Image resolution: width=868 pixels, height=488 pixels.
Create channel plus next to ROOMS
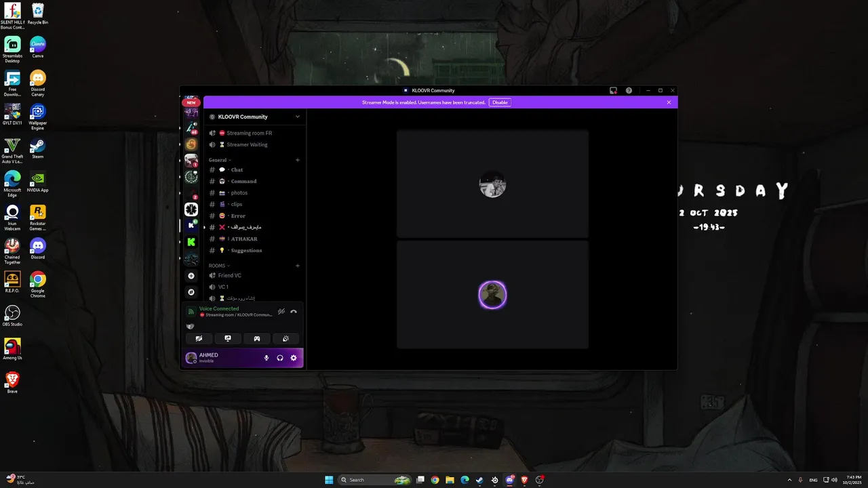[298, 266]
